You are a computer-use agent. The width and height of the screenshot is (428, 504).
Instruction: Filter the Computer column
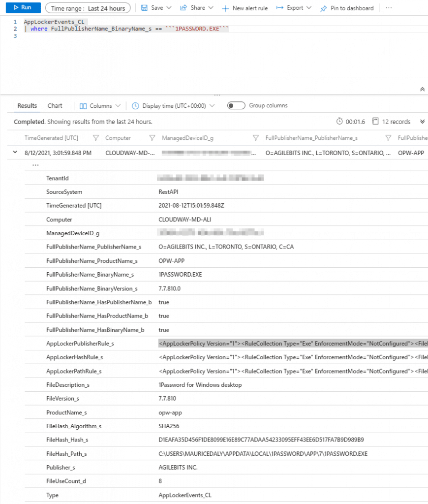click(152, 138)
